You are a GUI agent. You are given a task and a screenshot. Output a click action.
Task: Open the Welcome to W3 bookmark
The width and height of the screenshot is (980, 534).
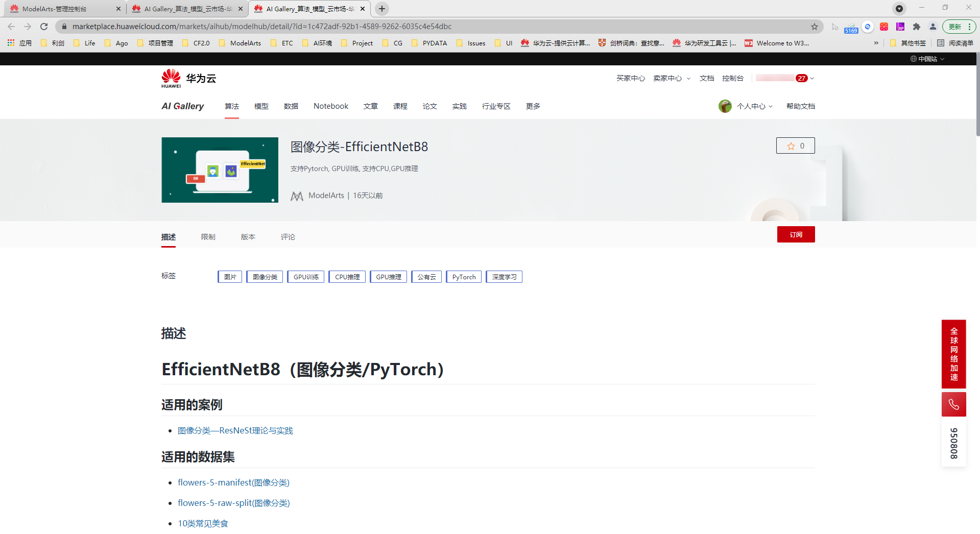(x=777, y=43)
